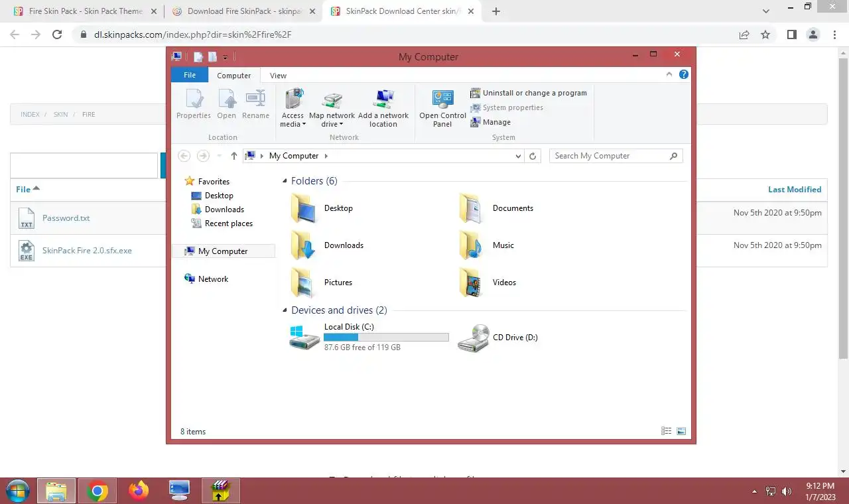
Task: Open the Quick Access Toolbar customize dropdown
Action: pyautogui.click(x=225, y=58)
